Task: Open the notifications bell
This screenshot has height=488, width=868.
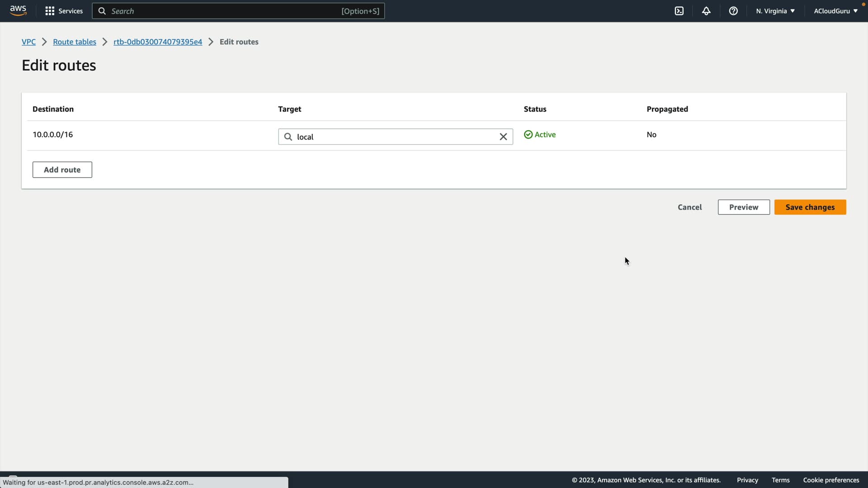Action: 706,11
